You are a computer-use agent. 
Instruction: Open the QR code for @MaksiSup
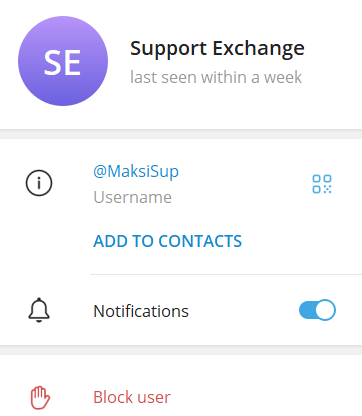point(322,184)
